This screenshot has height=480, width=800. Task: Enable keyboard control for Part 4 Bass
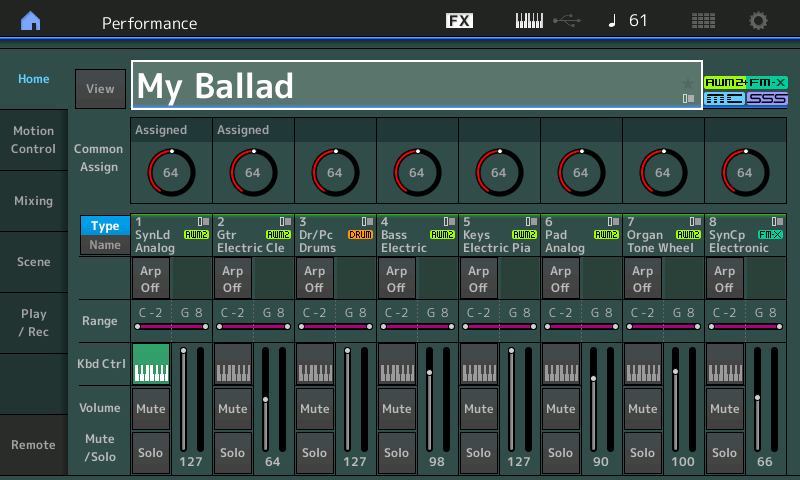(x=397, y=364)
